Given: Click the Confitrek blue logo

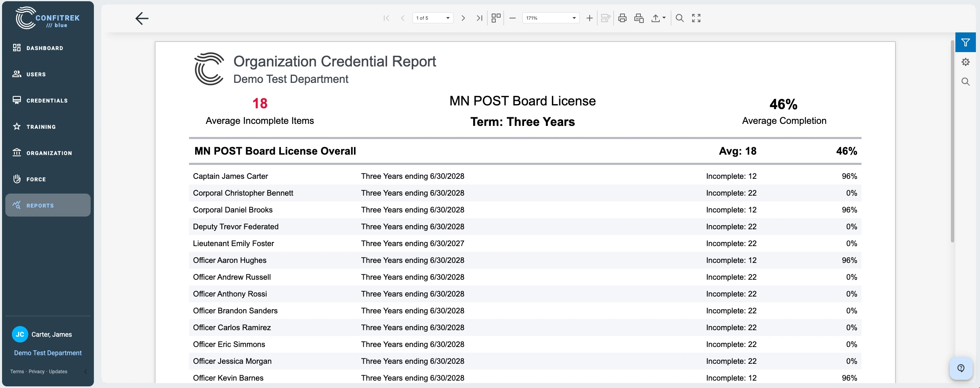Looking at the screenshot, I should tap(48, 18).
